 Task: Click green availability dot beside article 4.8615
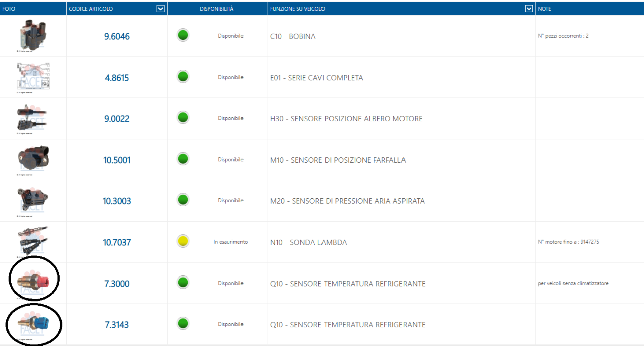183,77
